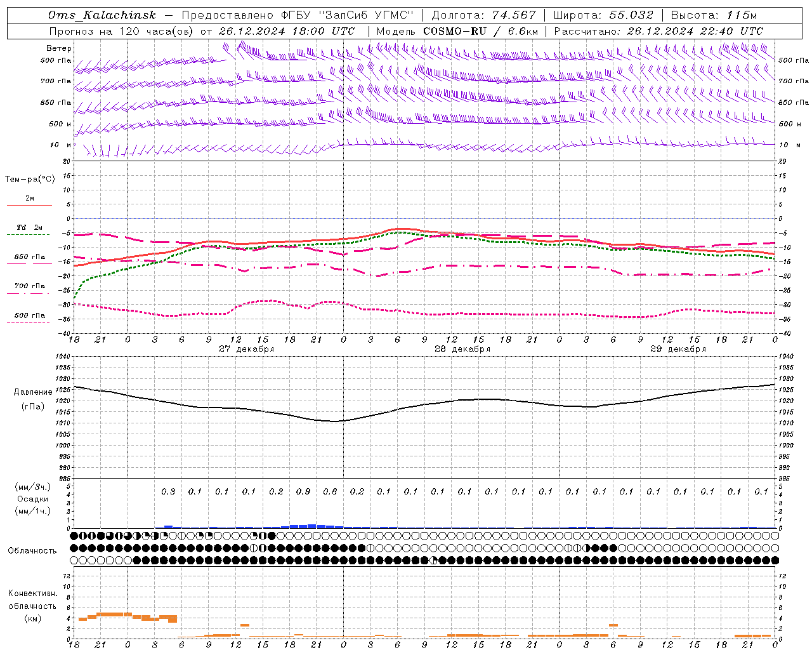Click the '28 декабря' date label

(462, 349)
